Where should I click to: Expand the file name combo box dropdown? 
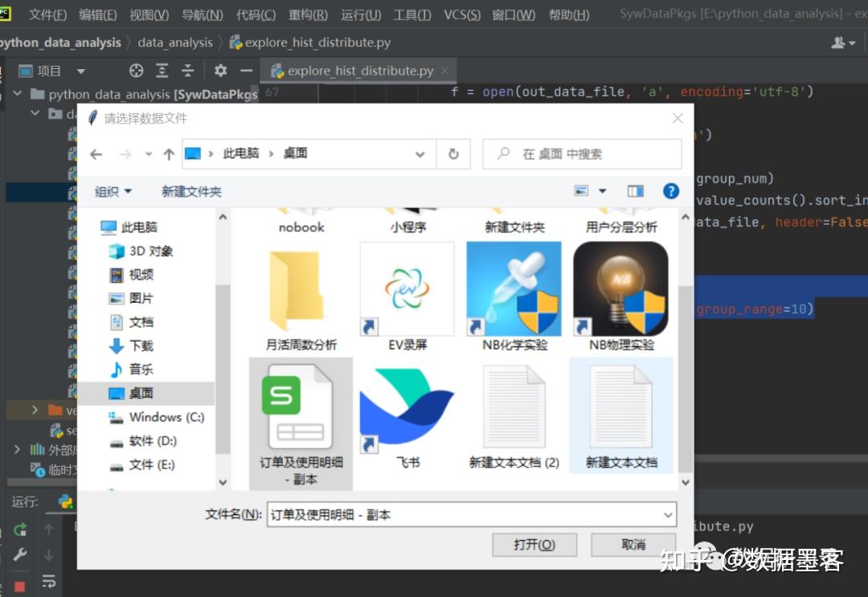click(668, 514)
